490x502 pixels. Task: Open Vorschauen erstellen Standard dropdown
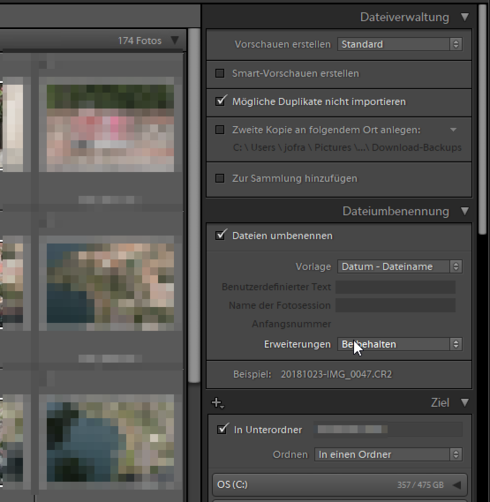point(400,44)
